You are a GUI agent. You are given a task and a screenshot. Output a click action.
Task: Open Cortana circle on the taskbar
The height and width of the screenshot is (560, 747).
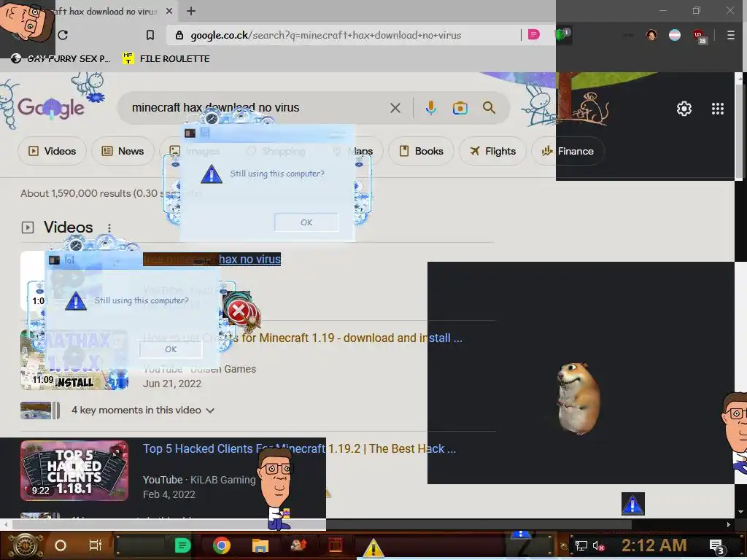pyautogui.click(x=61, y=545)
